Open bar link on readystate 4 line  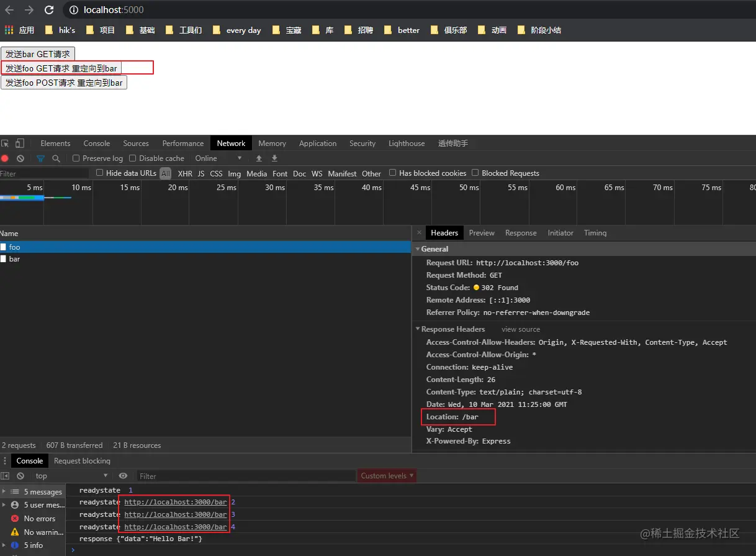(176, 527)
